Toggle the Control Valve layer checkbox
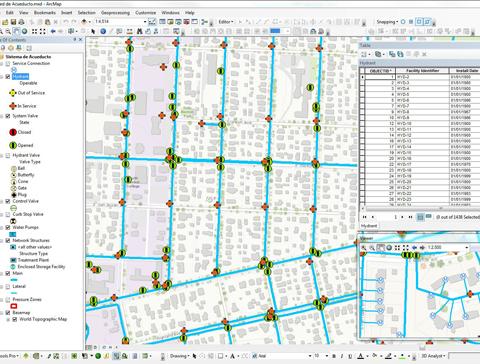 [x=8, y=201]
